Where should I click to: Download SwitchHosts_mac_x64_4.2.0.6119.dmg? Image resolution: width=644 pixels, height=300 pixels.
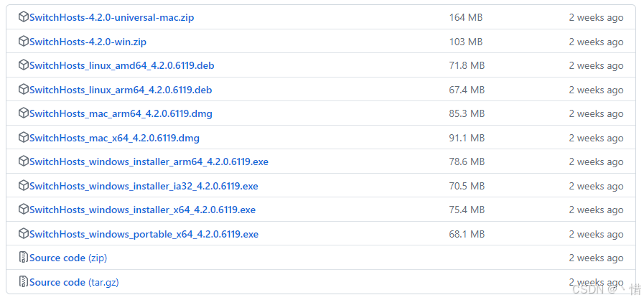(x=115, y=138)
